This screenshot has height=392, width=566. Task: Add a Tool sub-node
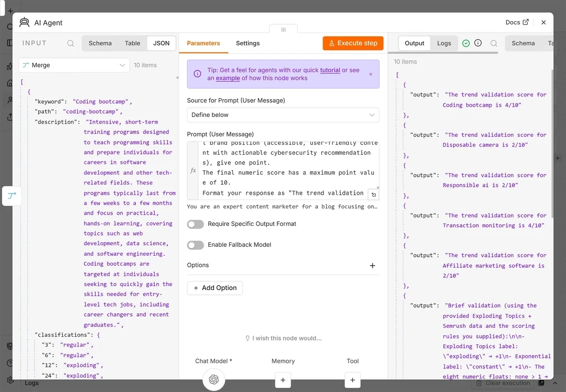(352, 380)
